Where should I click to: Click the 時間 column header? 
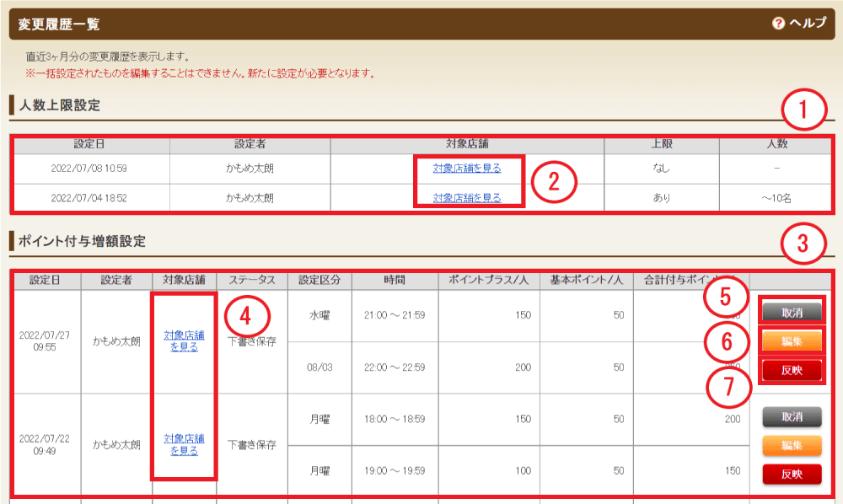(395, 280)
